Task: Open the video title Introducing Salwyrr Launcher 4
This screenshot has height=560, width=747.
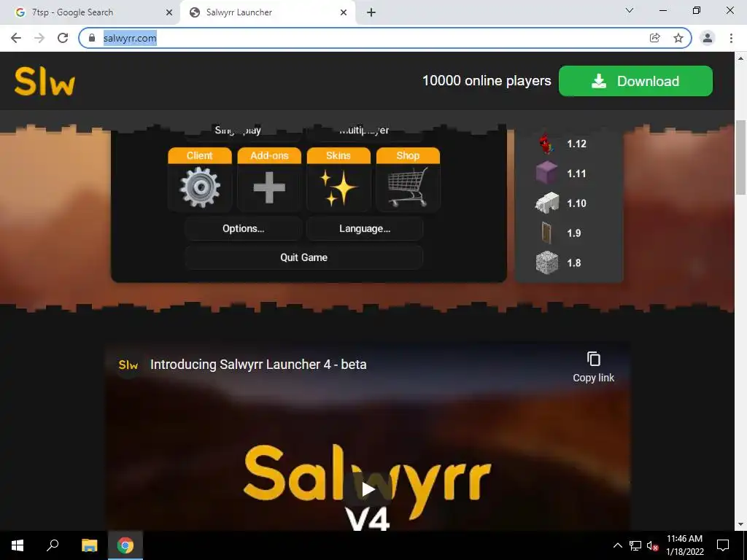Action: tap(258, 365)
